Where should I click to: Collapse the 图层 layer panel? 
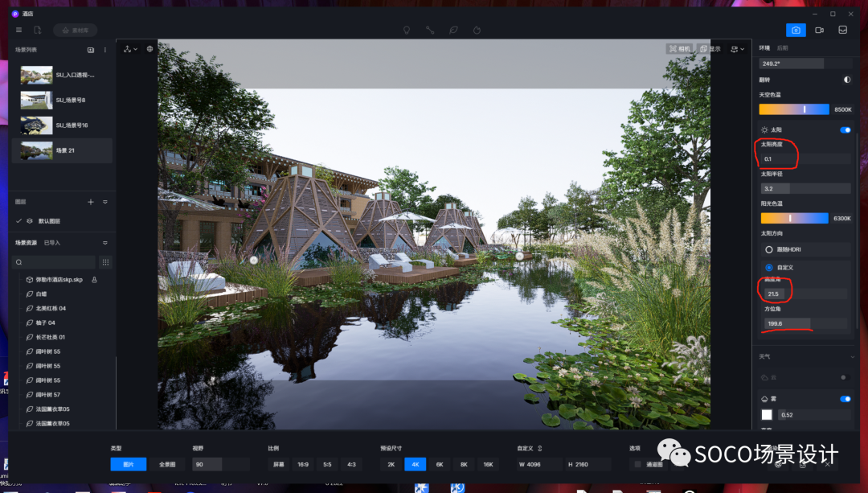[105, 202]
